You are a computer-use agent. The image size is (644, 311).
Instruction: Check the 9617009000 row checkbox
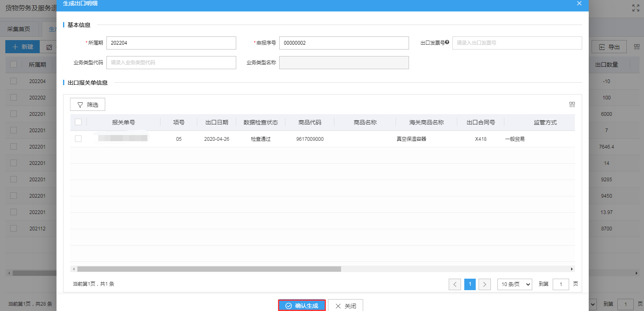pyautogui.click(x=78, y=139)
